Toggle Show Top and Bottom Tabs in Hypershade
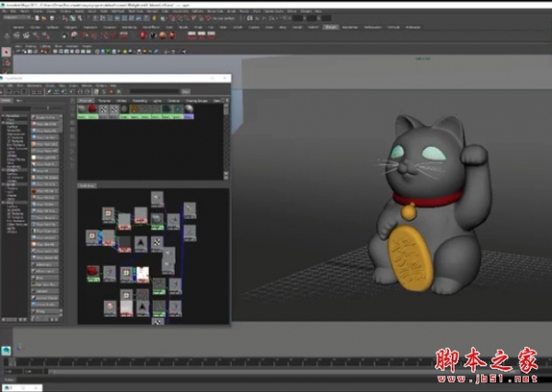 coord(24,92)
